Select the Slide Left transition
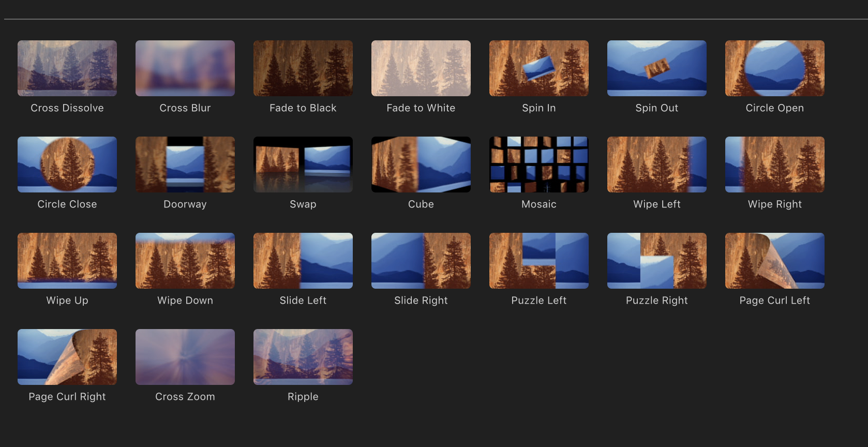Image resolution: width=868 pixels, height=447 pixels. tap(303, 261)
